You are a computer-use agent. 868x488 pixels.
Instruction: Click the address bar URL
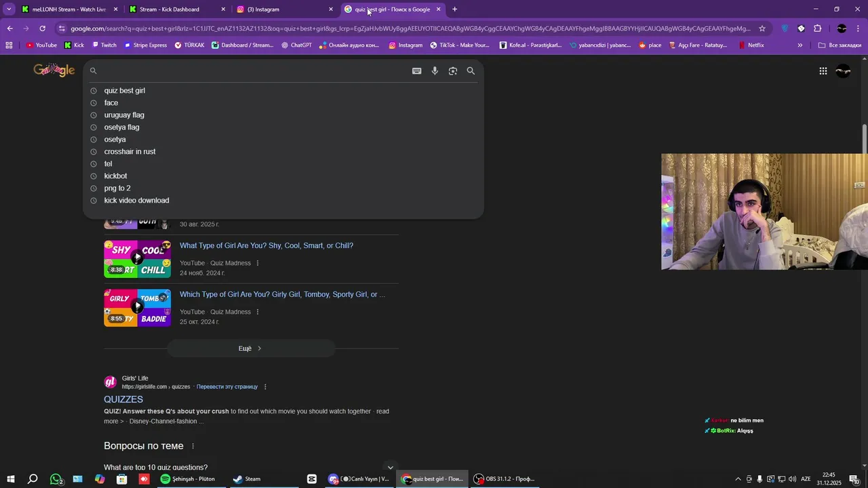point(410,28)
